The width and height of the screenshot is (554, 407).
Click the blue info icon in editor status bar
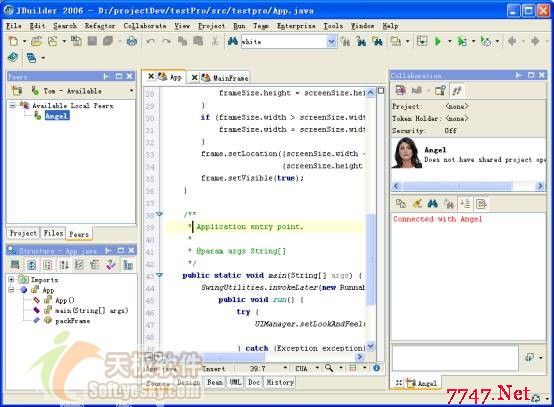[377, 368]
